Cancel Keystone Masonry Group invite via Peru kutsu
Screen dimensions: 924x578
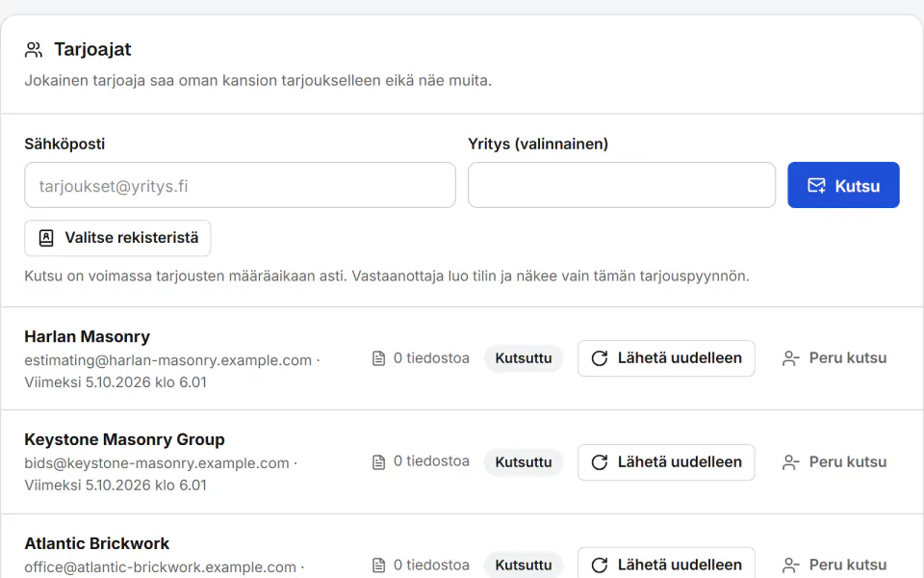834,461
